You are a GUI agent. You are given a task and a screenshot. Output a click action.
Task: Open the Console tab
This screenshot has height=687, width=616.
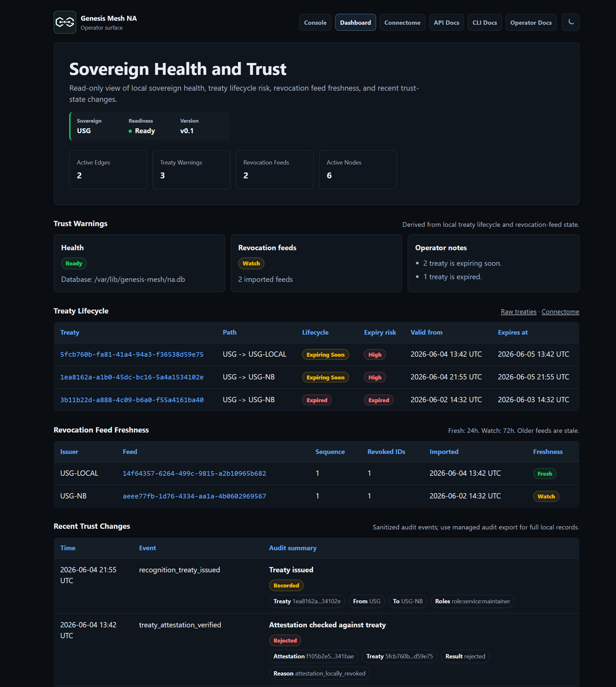(315, 23)
